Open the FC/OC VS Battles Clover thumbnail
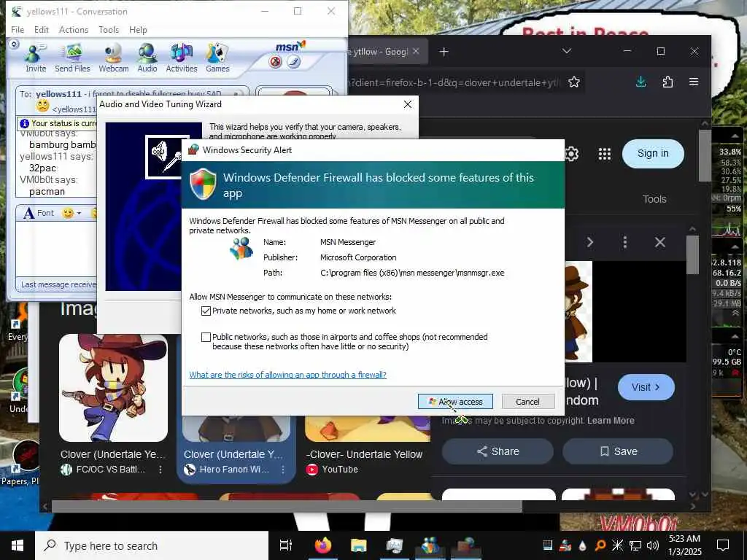This screenshot has height=560, width=747. tap(113, 388)
